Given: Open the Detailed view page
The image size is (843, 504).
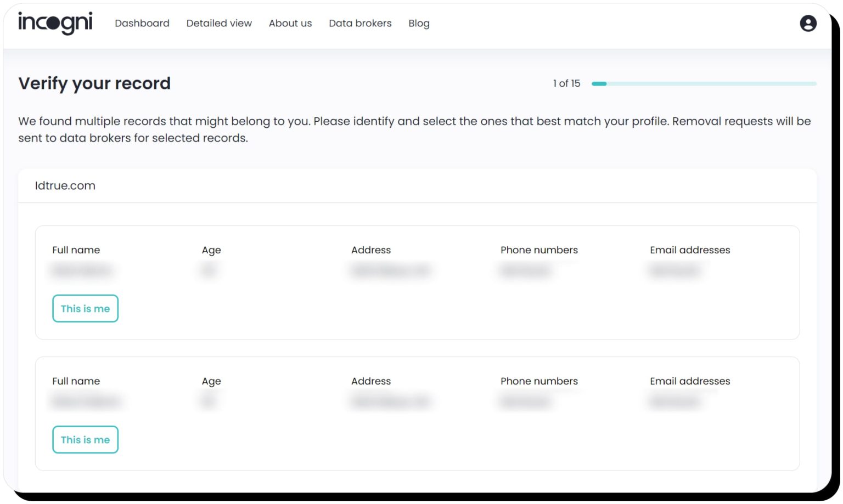Looking at the screenshot, I should coord(219,23).
